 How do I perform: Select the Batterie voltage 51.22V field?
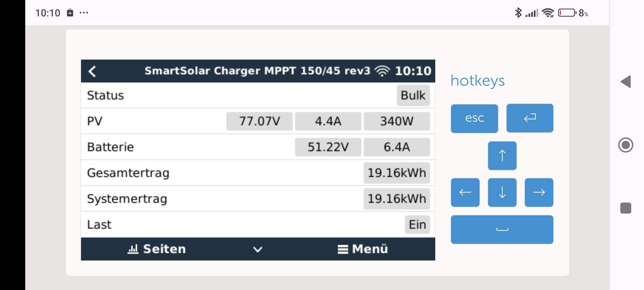point(328,147)
